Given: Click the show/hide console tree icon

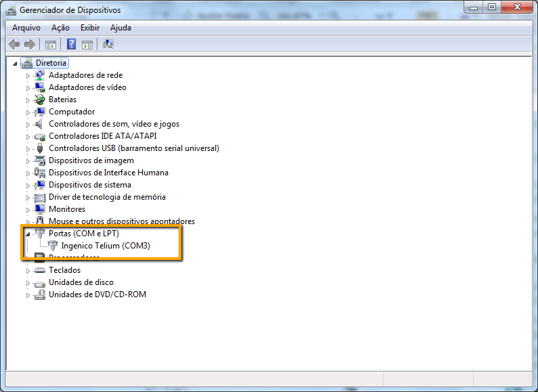Looking at the screenshot, I should tap(51, 44).
